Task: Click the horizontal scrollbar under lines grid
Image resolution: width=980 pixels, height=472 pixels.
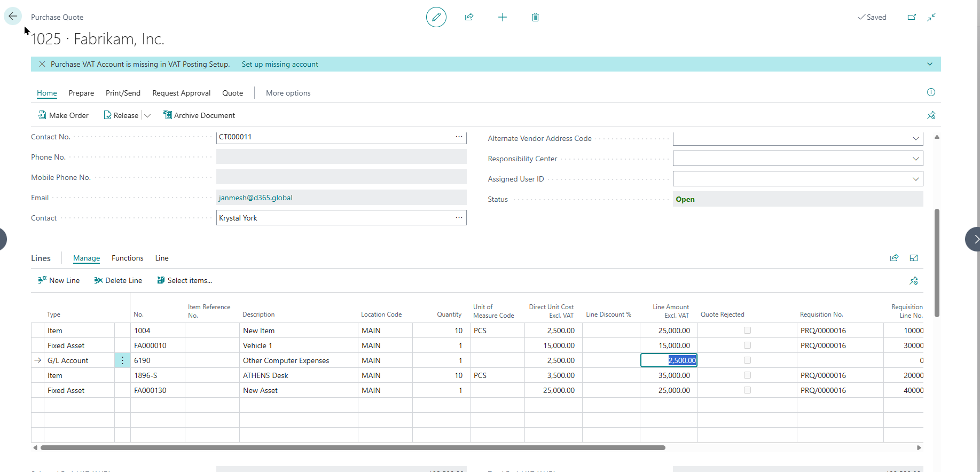Action: [352, 447]
